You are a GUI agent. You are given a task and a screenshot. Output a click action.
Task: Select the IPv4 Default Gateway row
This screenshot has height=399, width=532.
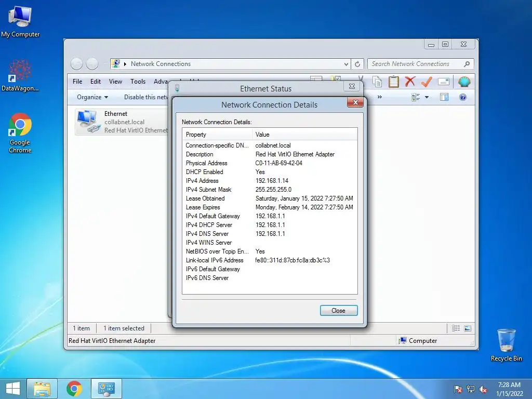click(270, 216)
